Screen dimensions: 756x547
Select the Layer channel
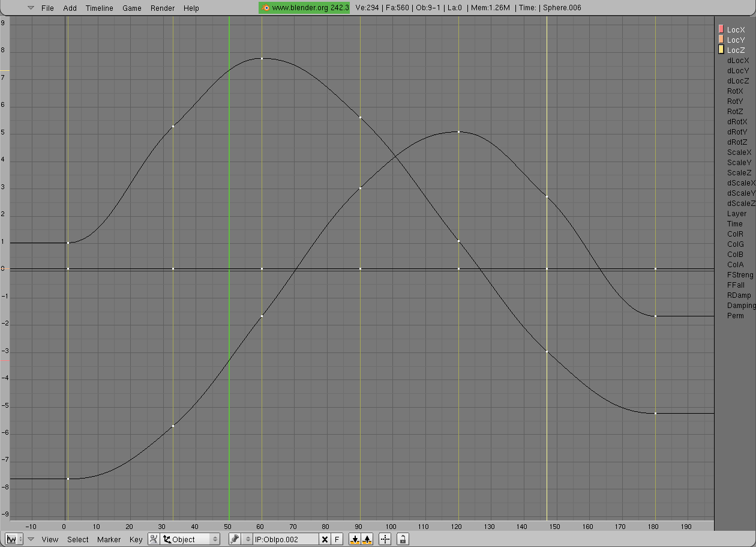click(x=737, y=213)
